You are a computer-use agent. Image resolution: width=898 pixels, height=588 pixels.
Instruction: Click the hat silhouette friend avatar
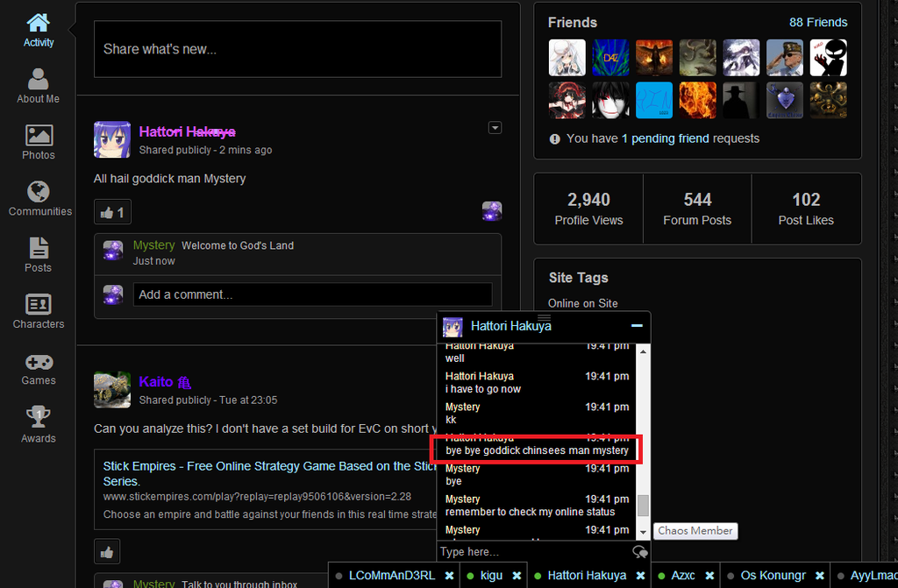coord(741,100)
